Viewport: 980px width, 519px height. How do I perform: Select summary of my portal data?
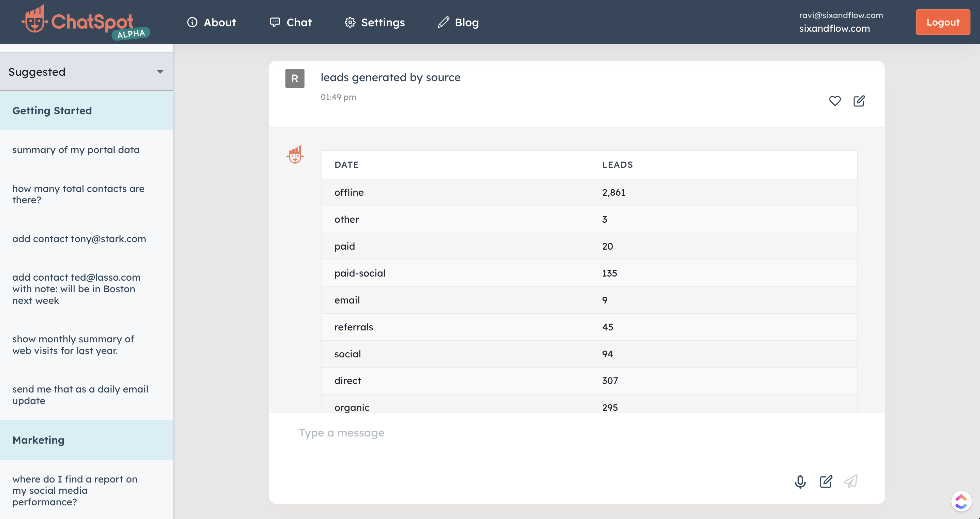tap(76, 149)
